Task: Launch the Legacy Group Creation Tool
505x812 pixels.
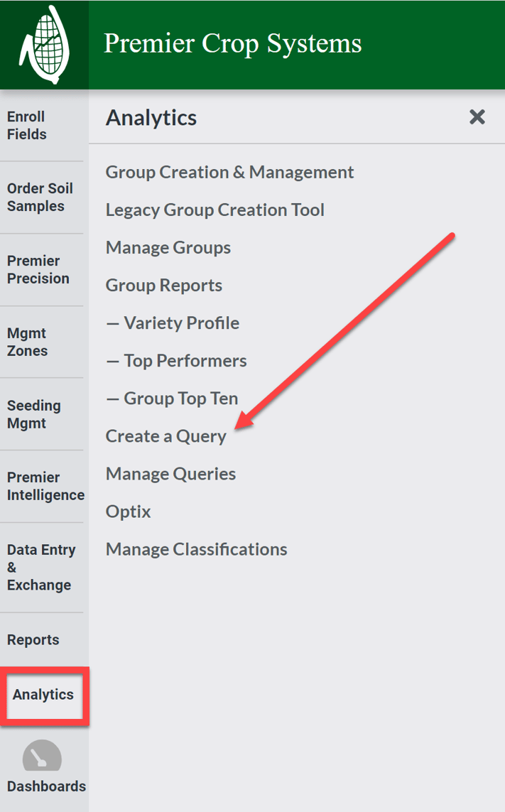Action: 215,210
